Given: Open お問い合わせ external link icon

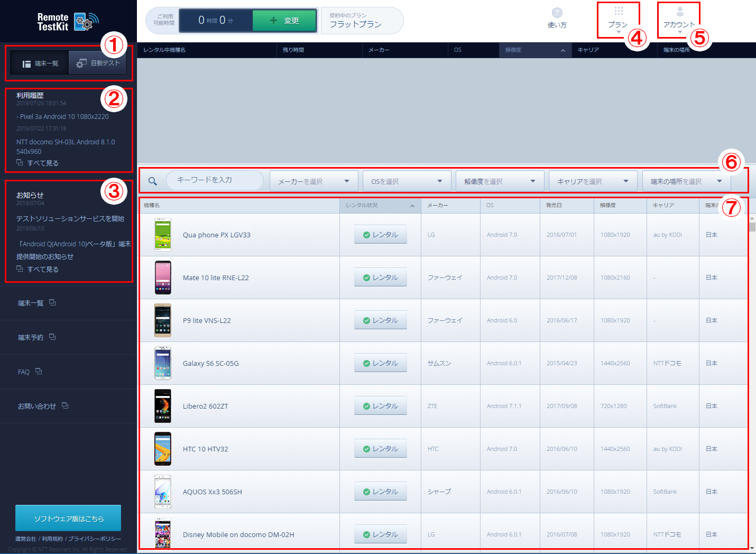Looking at the screenshot, I should [x=65, y=405].
